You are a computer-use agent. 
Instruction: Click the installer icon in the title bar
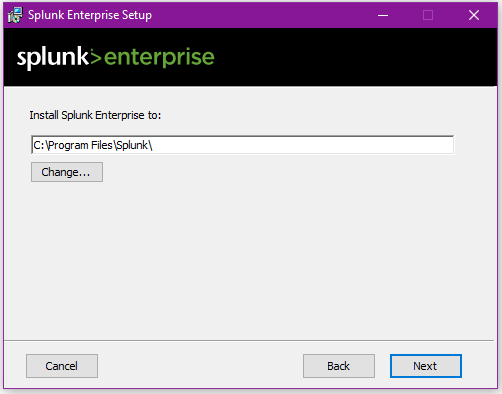coord(15,15)
